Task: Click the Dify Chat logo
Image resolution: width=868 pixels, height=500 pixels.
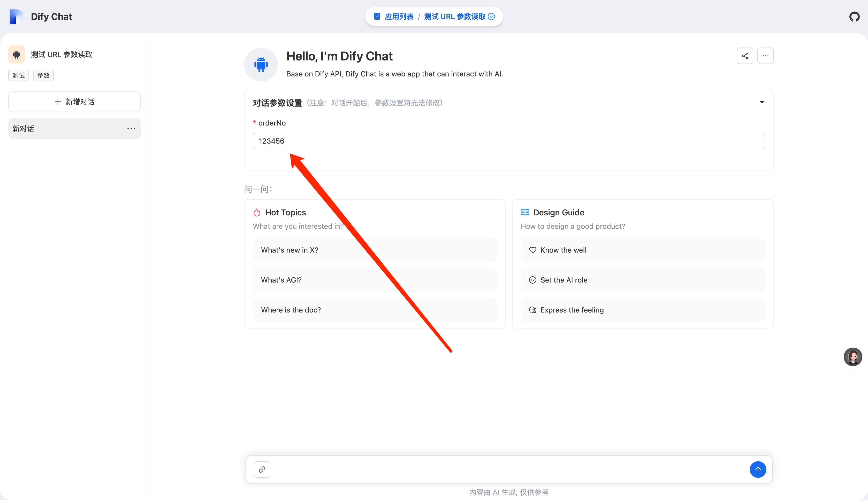Action: click(16, 17)
